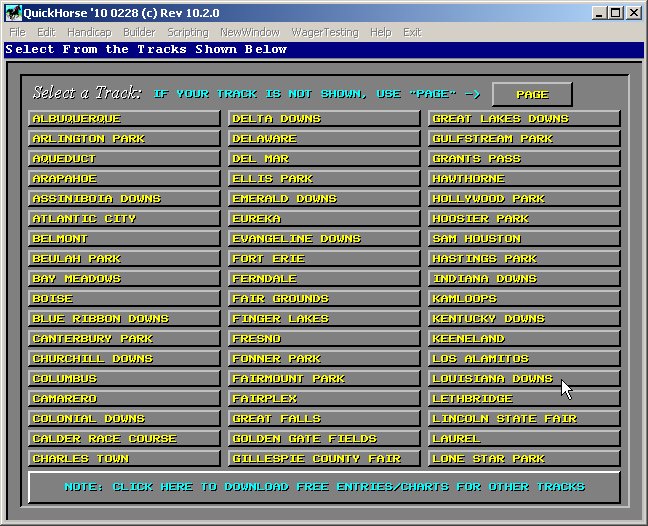
Task: Click the QuickHorse title bar app icon
Action: click(12, 13)
